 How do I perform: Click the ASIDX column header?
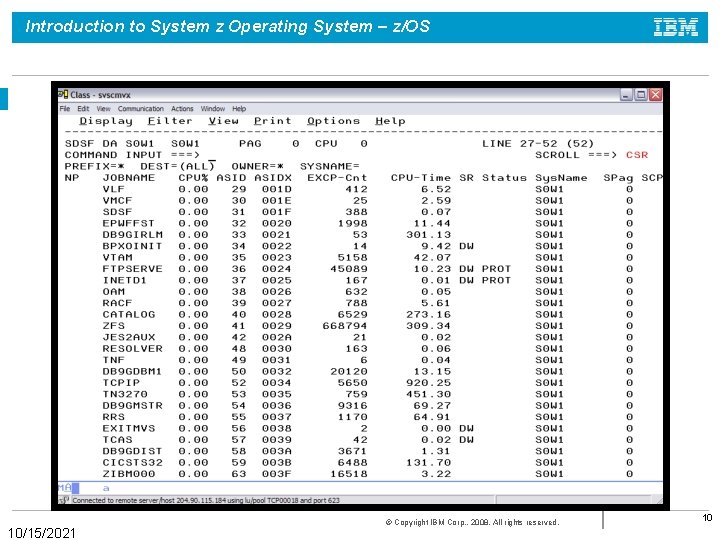click(273, 178)
